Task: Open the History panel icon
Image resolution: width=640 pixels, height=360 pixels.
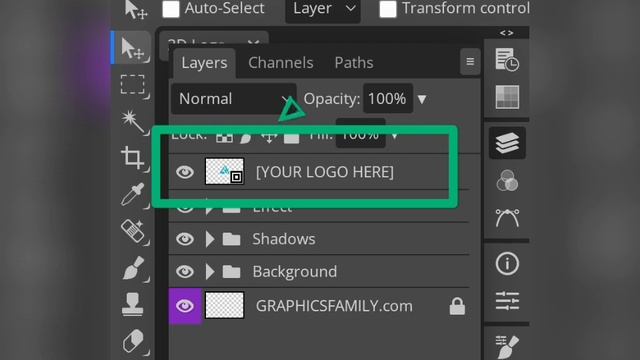Action: point(507,60)
